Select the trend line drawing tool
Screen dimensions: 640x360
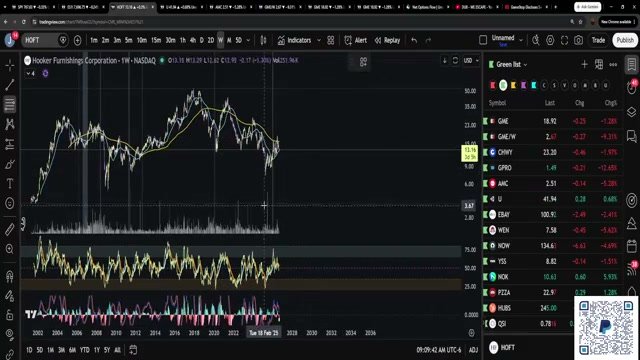[x=10, y=85]
